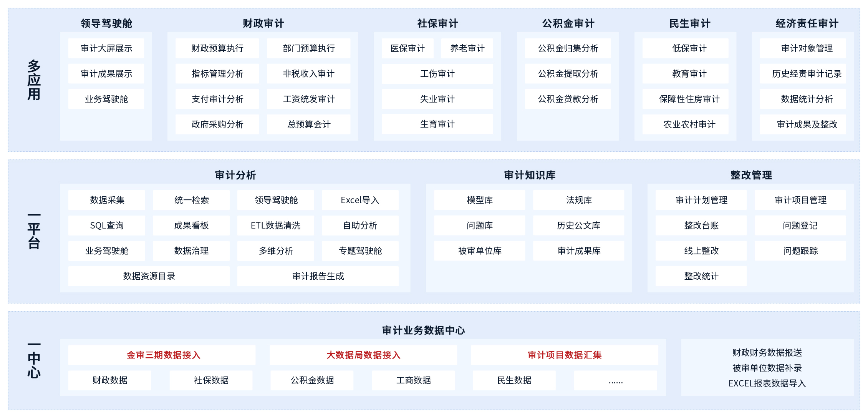Click 多维分析 item
This screenshot has width=868, height=418.
(x=276, y=251)
